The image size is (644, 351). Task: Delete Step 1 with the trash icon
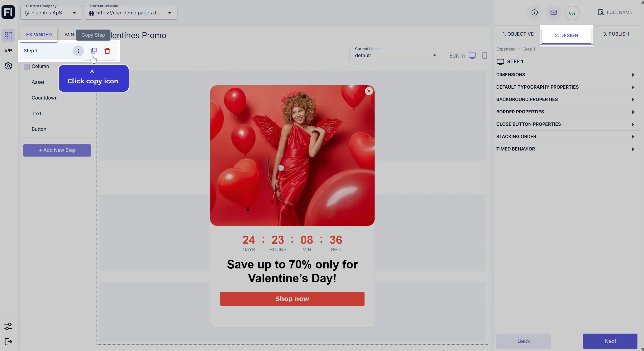(x=107, y=51)
